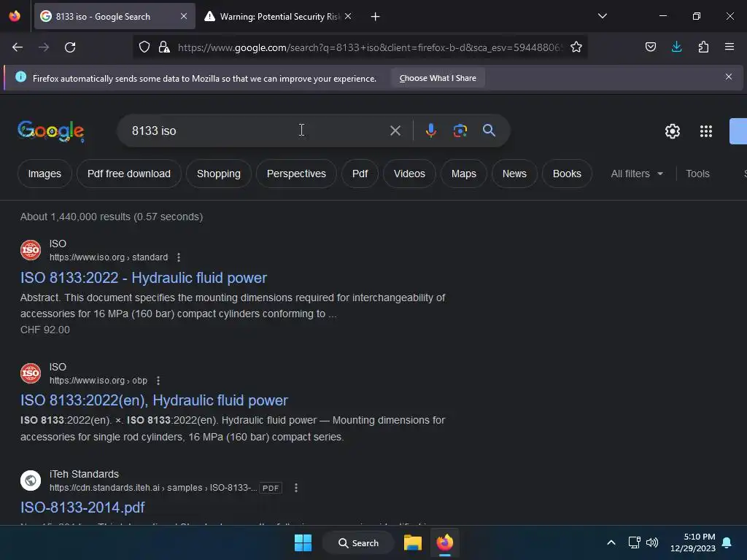Image resolution: width=747 pixels, height=560 pixels.
Task: Click the CHF 92.00 price text
Action: [44, 330]
